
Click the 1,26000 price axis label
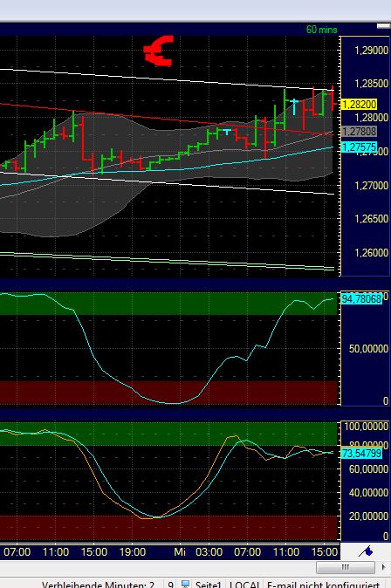coord(371,253)
